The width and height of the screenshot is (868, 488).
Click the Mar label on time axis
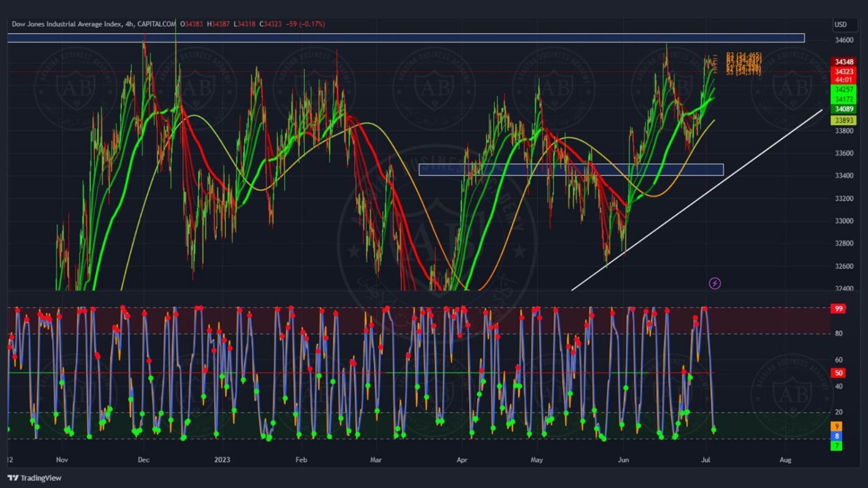click(x=376, y=460)
